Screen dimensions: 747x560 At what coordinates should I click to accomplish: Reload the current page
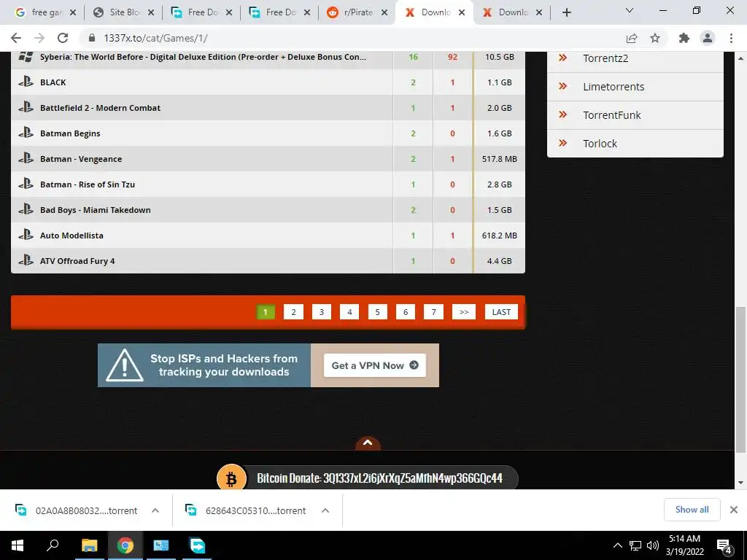[x=63, y=38]
